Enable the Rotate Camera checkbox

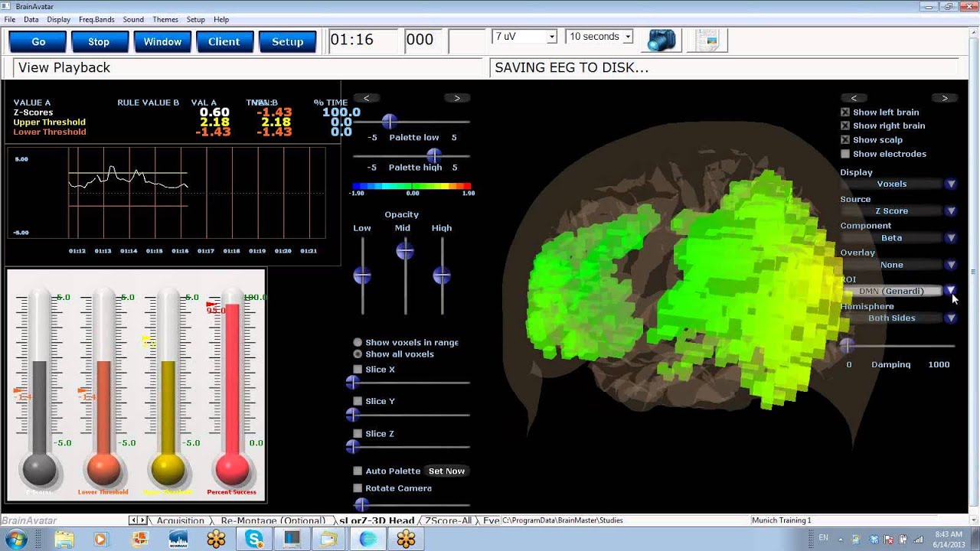358,488
